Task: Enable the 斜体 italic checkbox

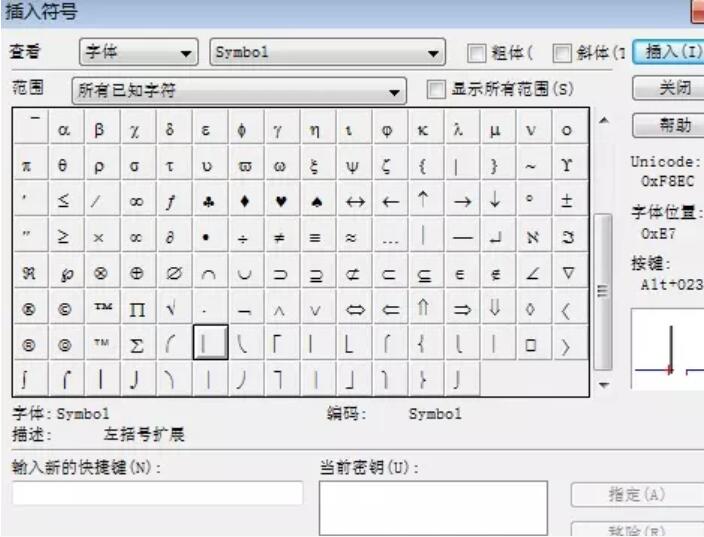Action: point(562,53)
